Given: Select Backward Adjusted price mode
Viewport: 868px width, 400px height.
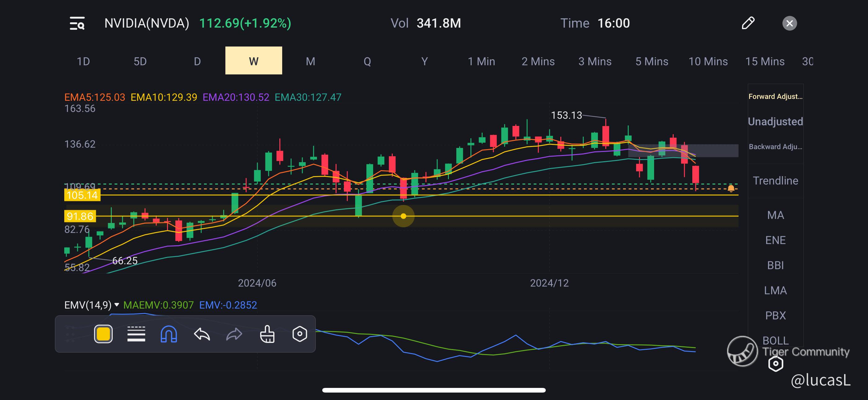Looking at the screenshot, I should [775, 147].
